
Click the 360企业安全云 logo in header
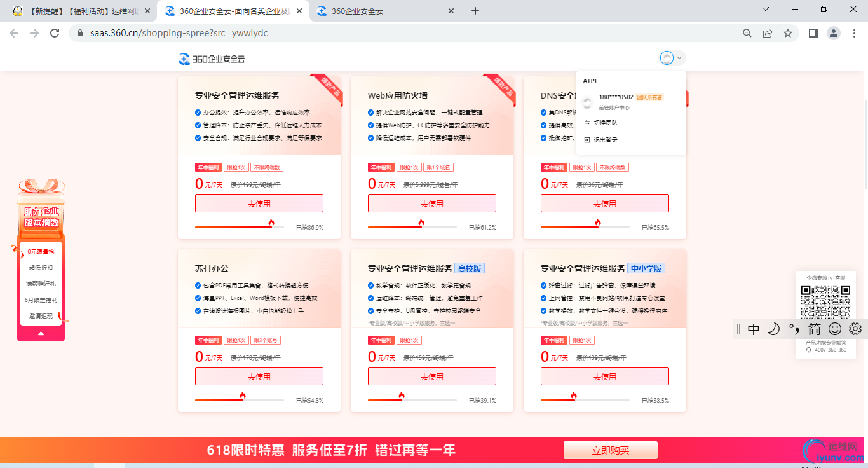click(x=212, y=59)
